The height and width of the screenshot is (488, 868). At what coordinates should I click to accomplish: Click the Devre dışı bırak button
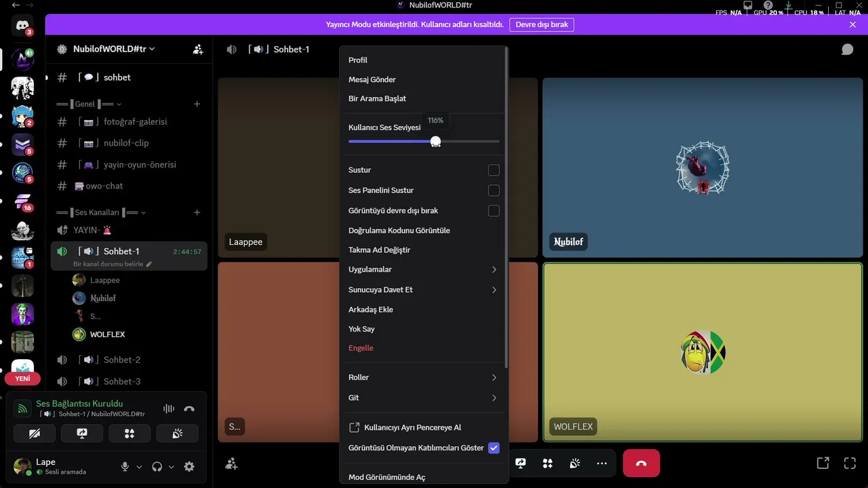click(x=542, y=24)
